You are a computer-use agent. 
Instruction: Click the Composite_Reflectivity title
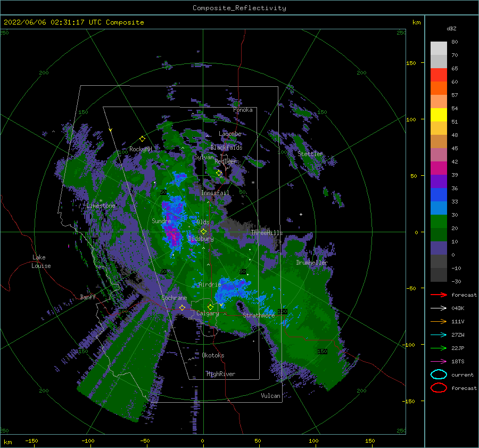coord(240,8)
